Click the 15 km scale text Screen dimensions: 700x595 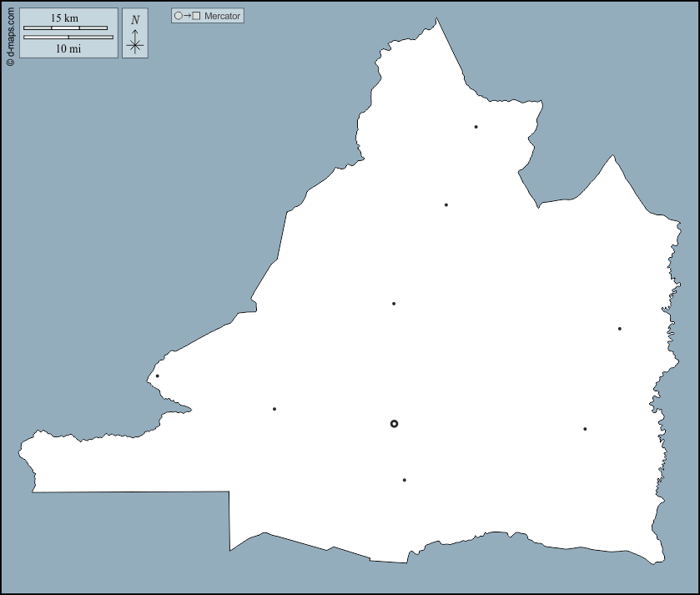tap(65, 18)
